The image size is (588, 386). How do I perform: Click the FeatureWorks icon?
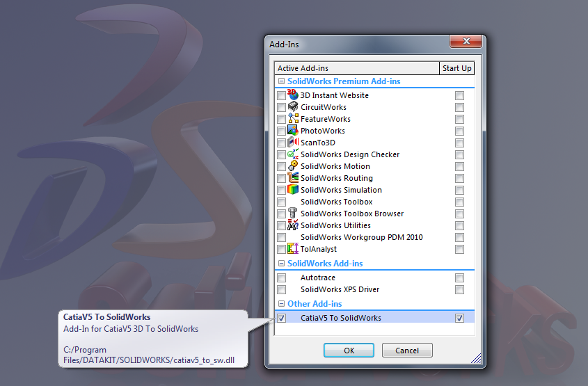(293, 118)
